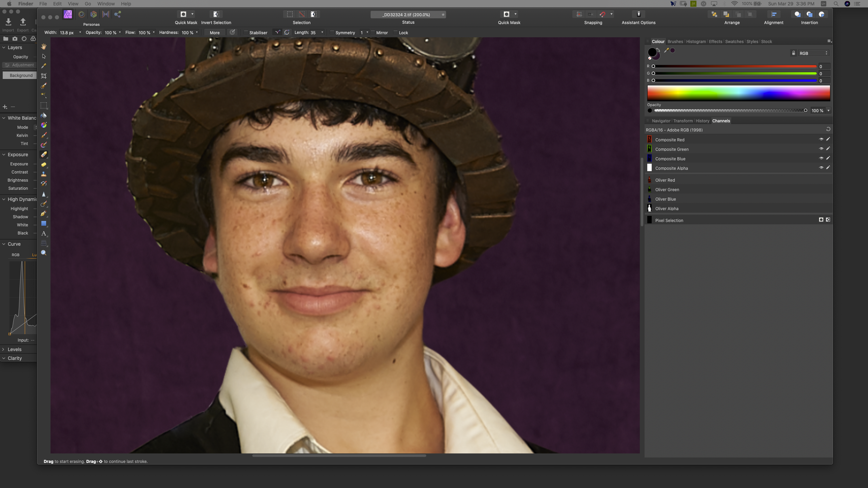This screenshot has width=868, height=488.
Task: Click the Invert Selection button
Action: coord(216,14)
